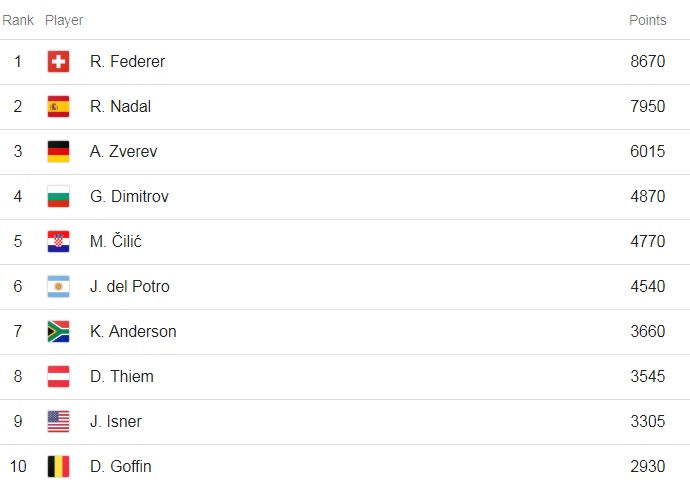Select D. Goffin's 2930 points value
690x484 pixels.
[x=647, y=466]
